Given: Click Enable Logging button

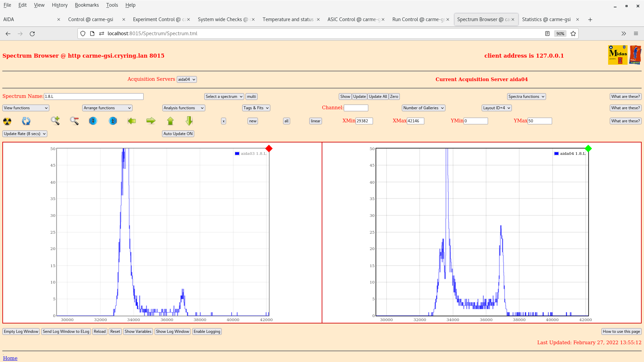Looking at the screenshot, I should point(207,331).
